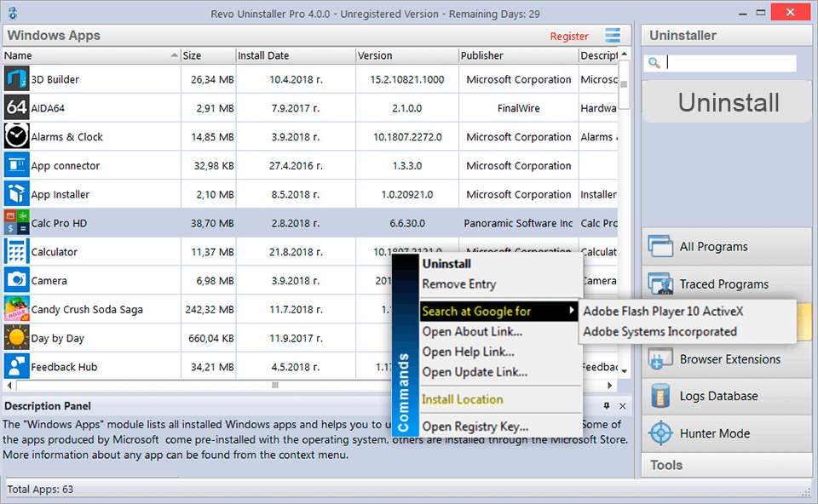Select Open Update Link... menu item
818x504 pixels.
coord(500,372)
